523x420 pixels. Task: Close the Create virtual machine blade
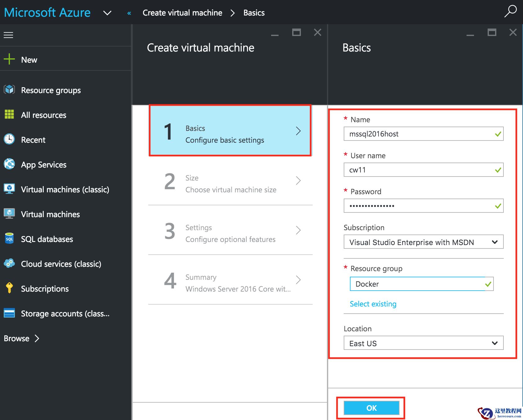[x=318, y=32]
